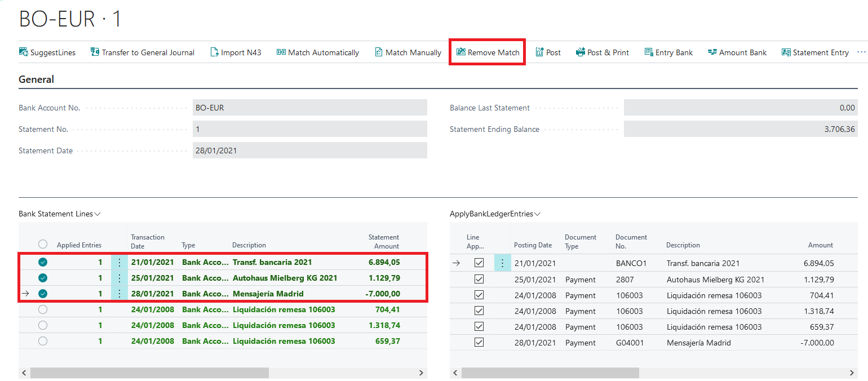The image size is (868, 381).
Task: Click the G04001 document number cell
Action: click(630, 343)
